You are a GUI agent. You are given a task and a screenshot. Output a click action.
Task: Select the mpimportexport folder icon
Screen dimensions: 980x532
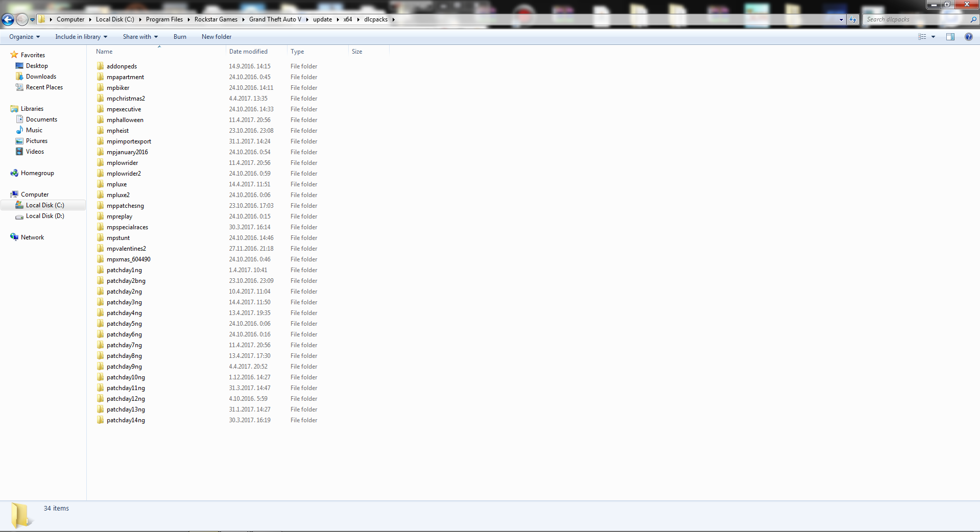coord(100,141)
